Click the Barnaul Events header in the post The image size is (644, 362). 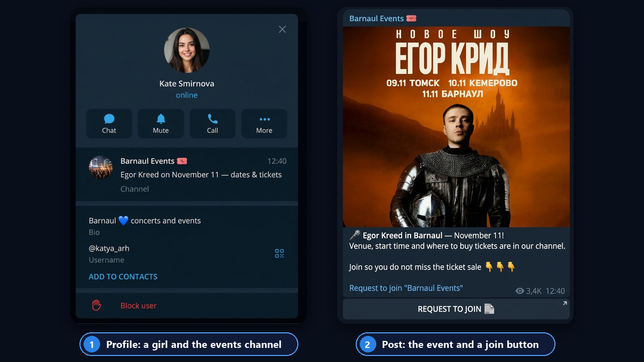tap(376, 18)
